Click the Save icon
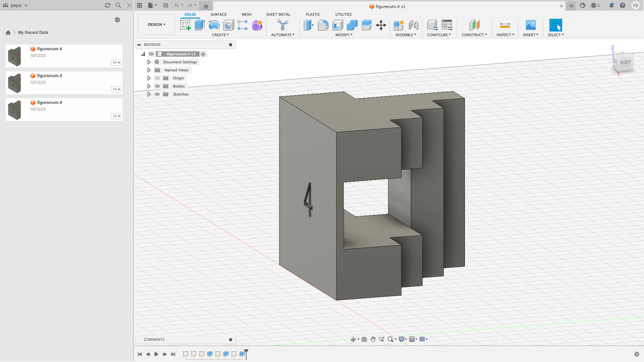This screenshot has width=644, height=362. pyautogui.click(x=166, y=5)
